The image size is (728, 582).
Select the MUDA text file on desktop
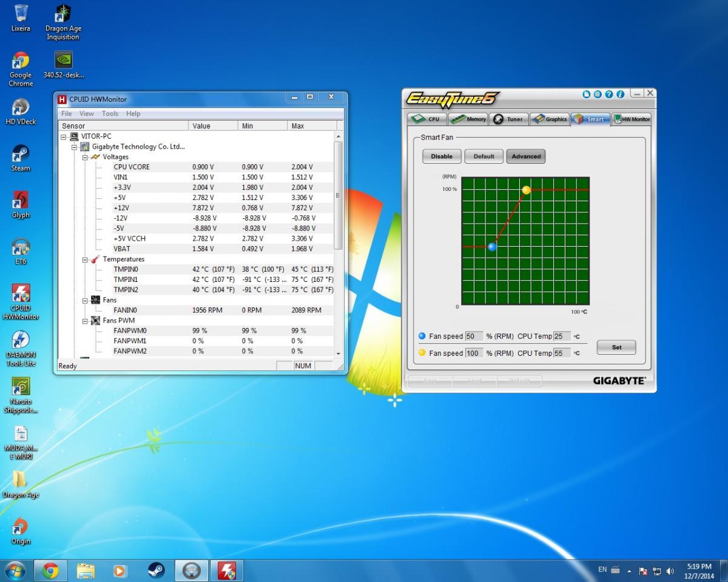pos(21,443)
